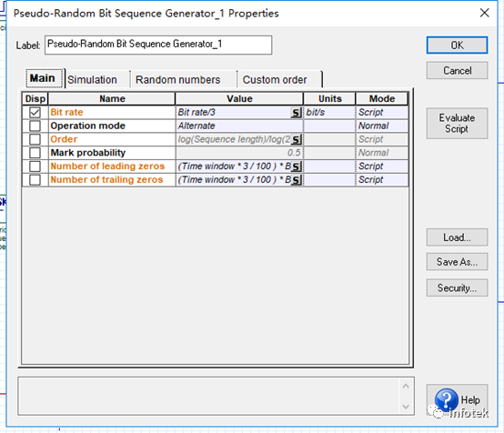
Task: Open the Operation mode value dropdown
Action: 239,126
